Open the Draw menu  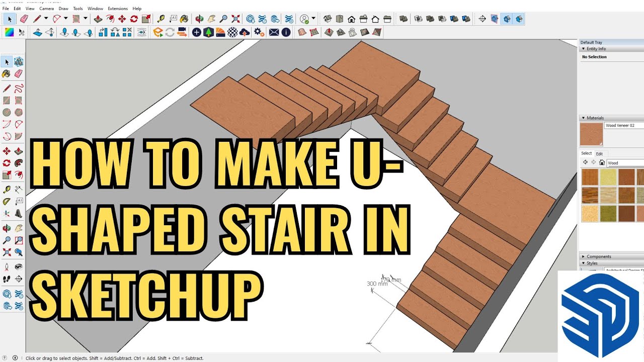[x=63, y=9]
